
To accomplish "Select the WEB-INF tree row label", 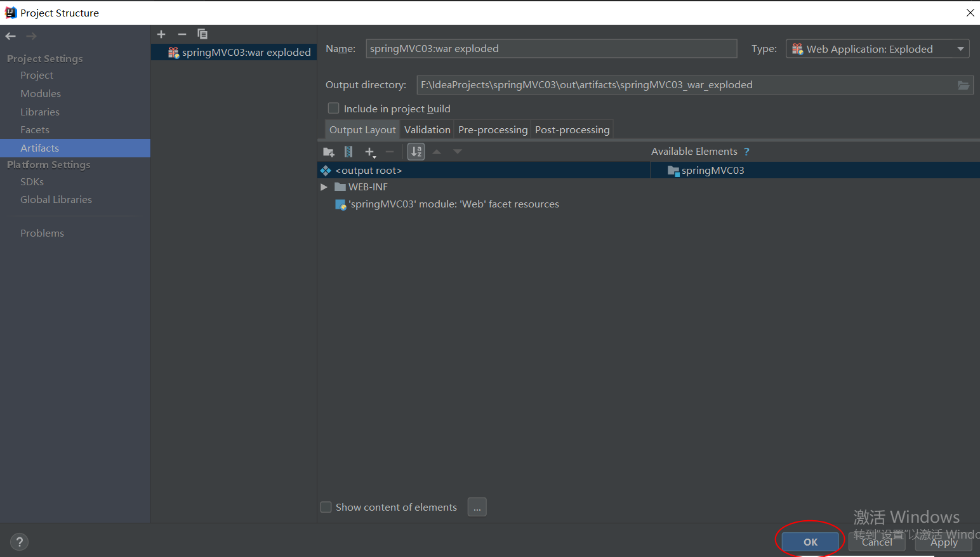I will point(368,187).
